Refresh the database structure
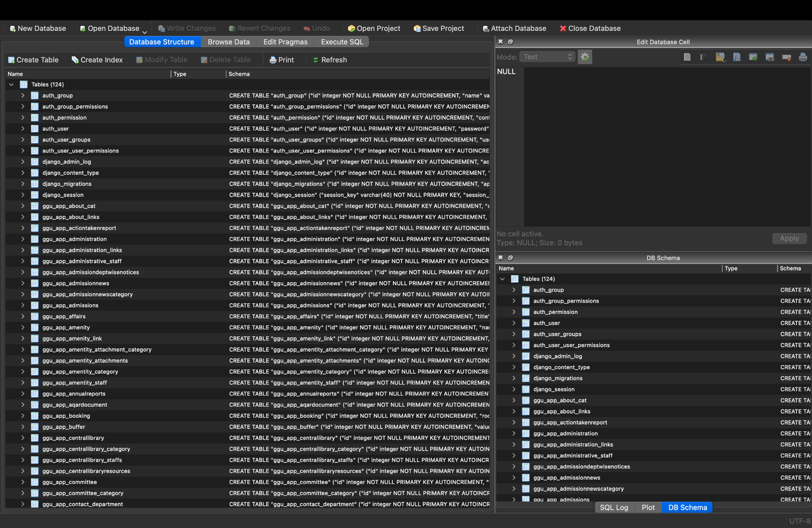Viewport: 812px width, 528px height. click(329, 60)
